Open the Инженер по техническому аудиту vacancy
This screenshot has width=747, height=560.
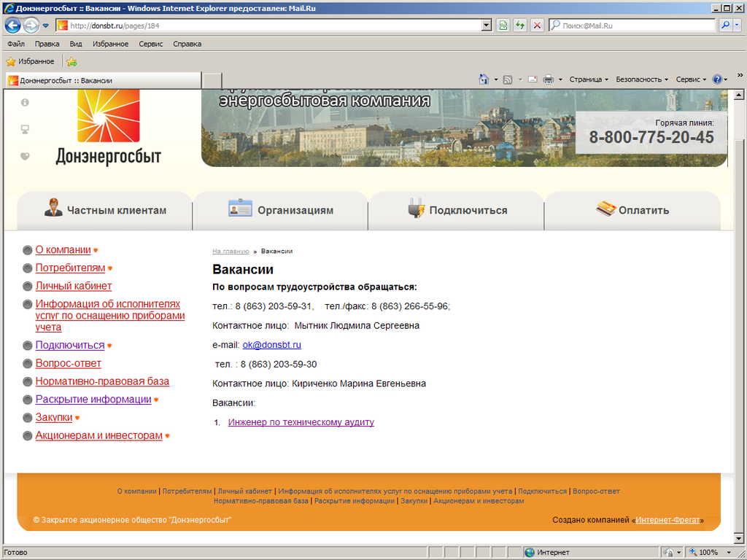click(301, 422)
